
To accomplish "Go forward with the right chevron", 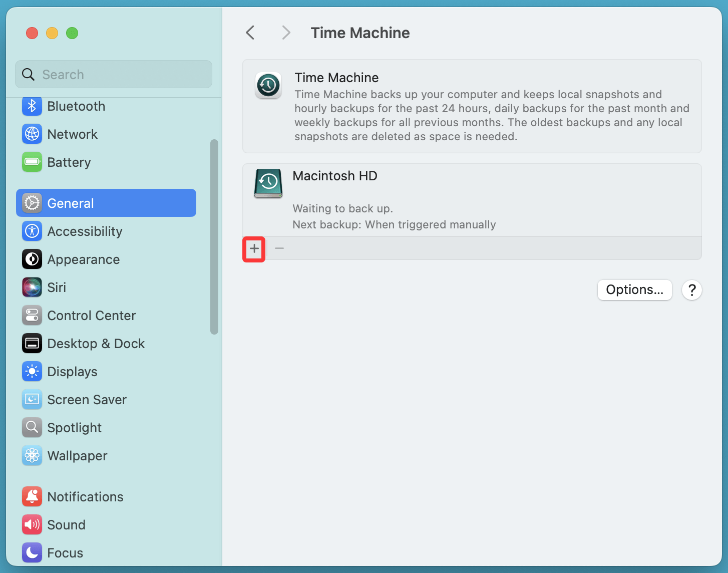I will pyautogui.click(x=286, y=33).
